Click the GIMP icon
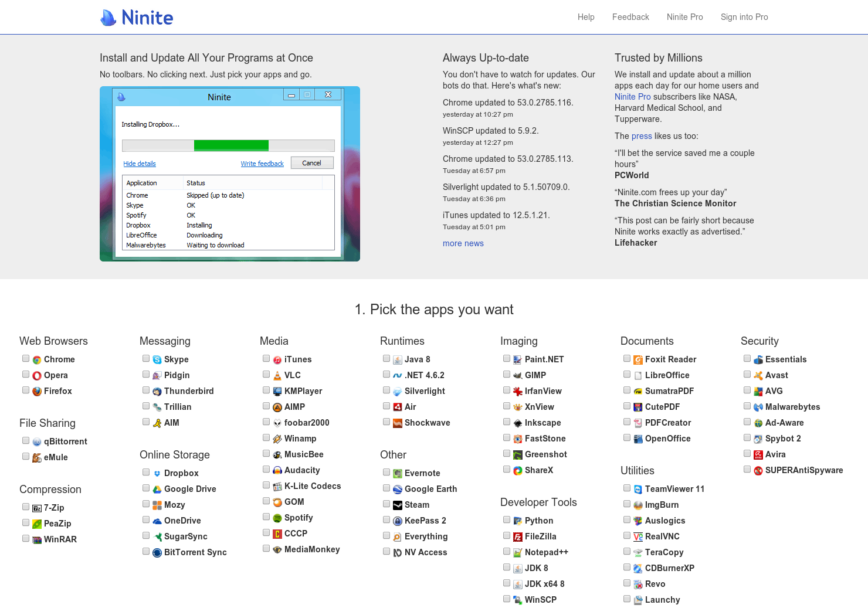 tap(518, 376)
